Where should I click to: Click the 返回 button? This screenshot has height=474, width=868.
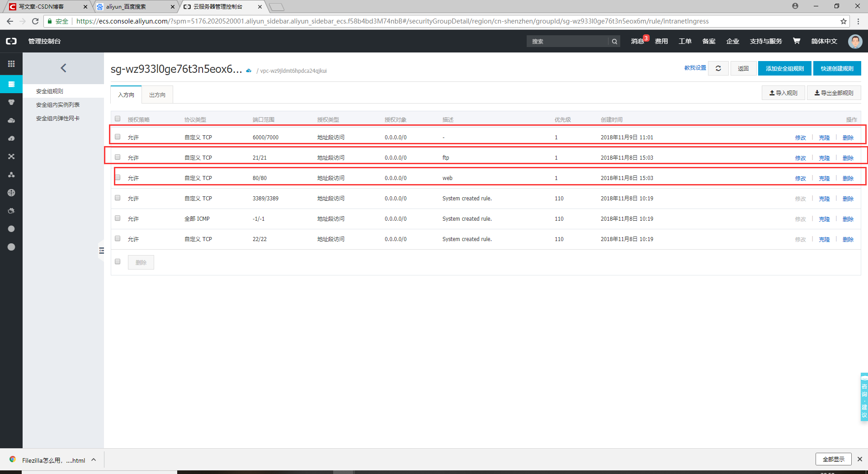coord(743,68)
